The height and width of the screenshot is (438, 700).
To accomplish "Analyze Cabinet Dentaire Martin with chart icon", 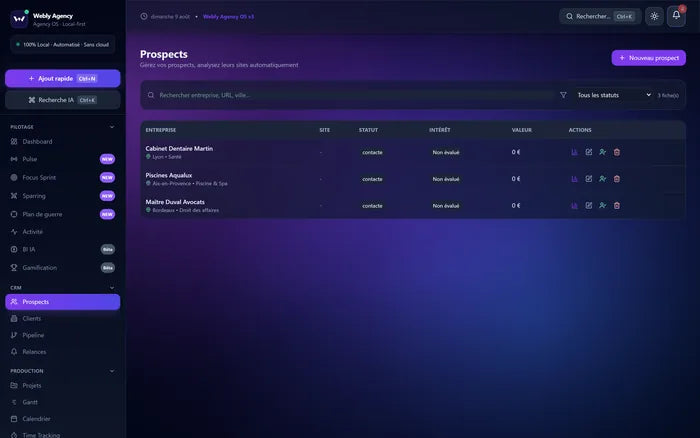I will [x=575, y=152].
